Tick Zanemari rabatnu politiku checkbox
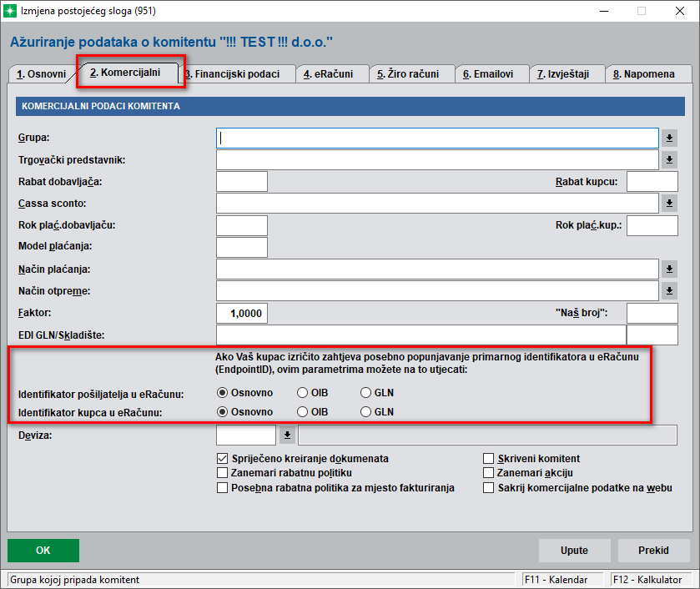This screenshot has width=700, height=589. click(223, 473)
